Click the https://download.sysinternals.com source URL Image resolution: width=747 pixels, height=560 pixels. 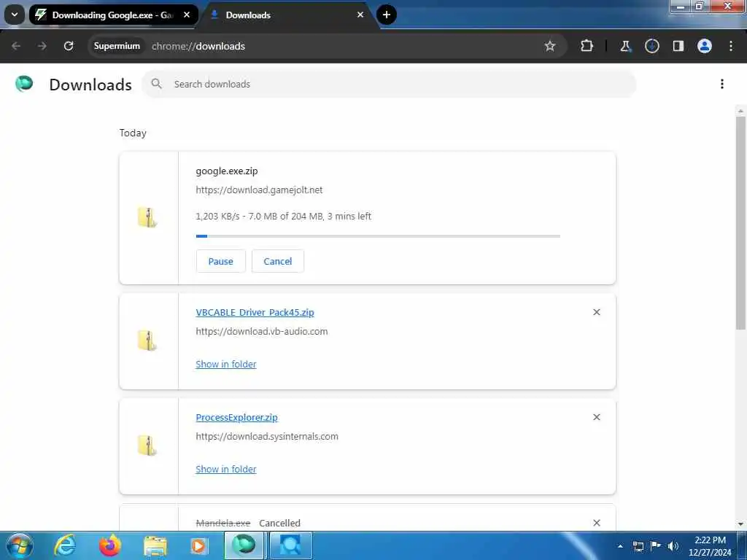(267, 436)
